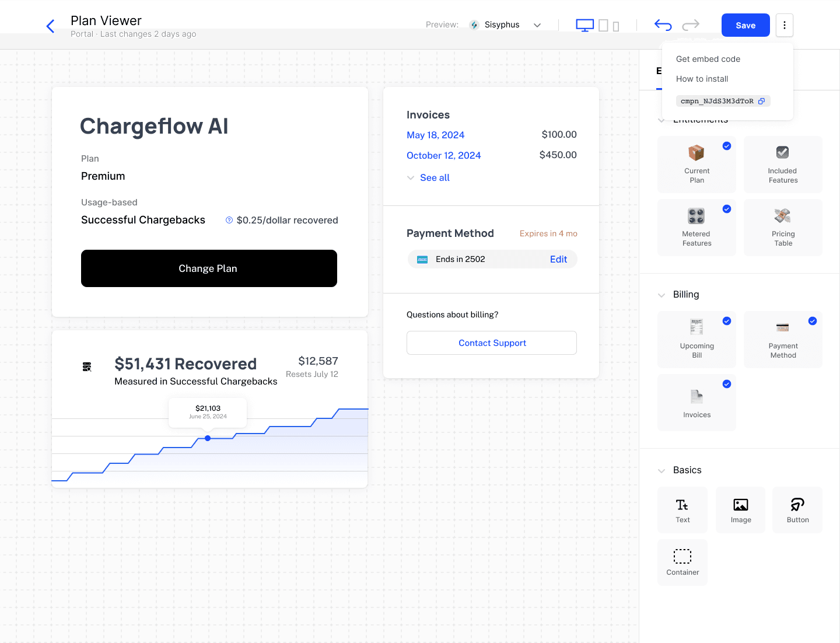This screenshot has width=840, height=643.
Task: Click the back arrow next to Plan Viewer
Action: 51,26
